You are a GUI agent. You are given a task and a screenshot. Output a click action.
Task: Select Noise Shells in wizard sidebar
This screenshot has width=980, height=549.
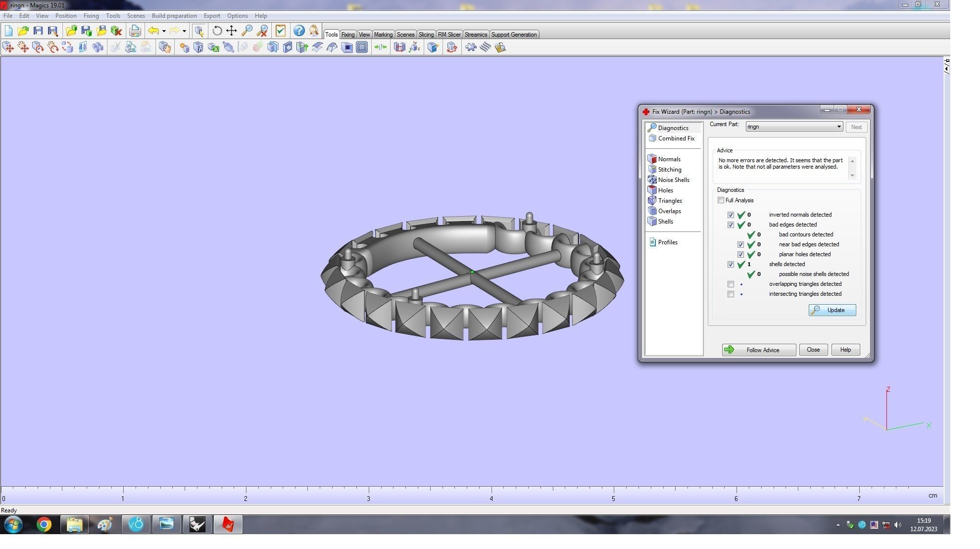pos(669,180)
